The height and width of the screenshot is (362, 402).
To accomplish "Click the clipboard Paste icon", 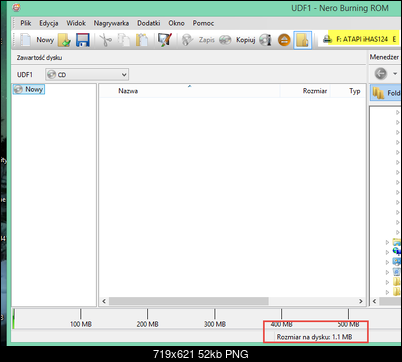I will point(142,40).
